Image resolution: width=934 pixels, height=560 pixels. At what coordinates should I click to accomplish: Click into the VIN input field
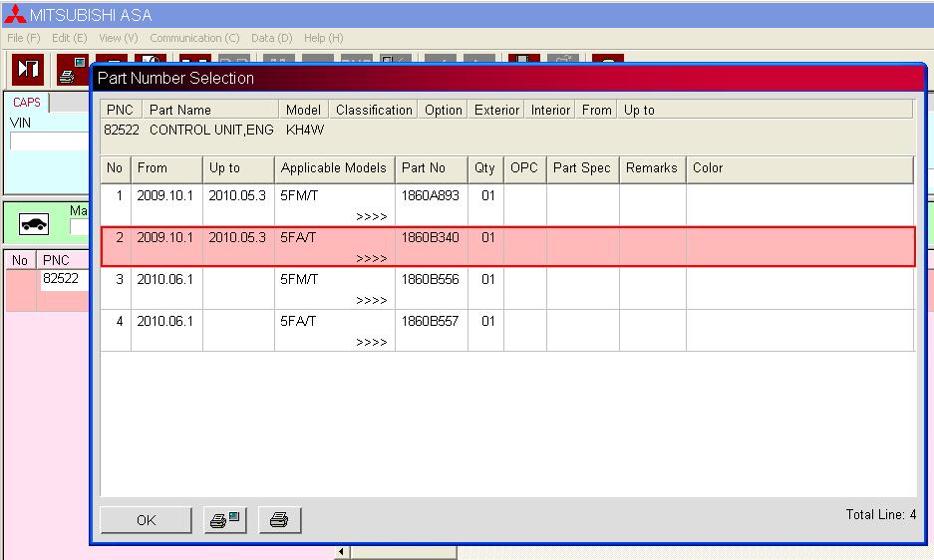click(50, 140)
